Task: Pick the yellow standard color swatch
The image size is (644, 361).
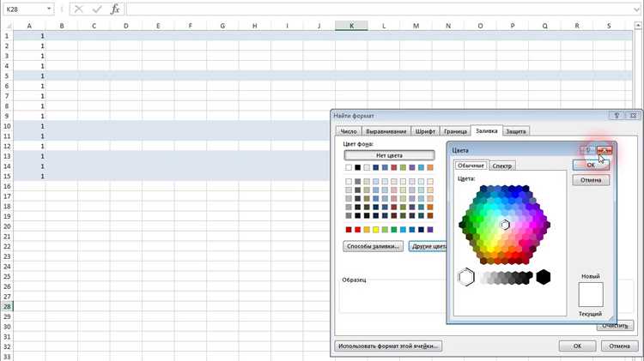Action: click(376, 230)
